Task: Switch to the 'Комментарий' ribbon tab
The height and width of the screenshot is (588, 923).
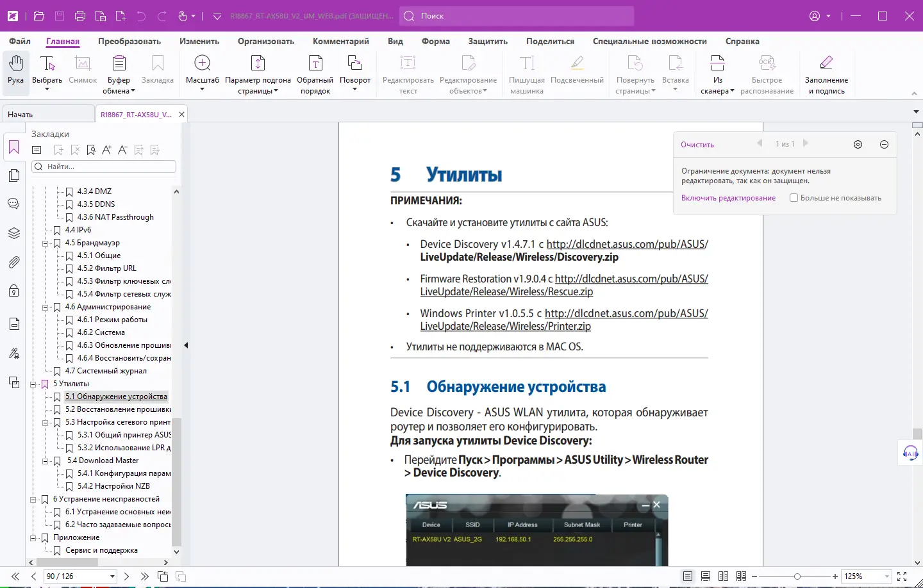Action: pos(340,41)
